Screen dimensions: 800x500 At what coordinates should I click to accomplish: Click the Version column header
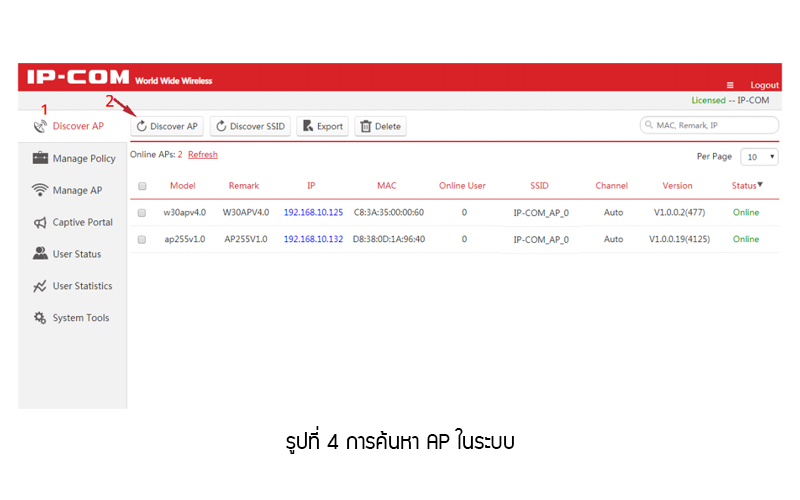(x=678, y=186)
